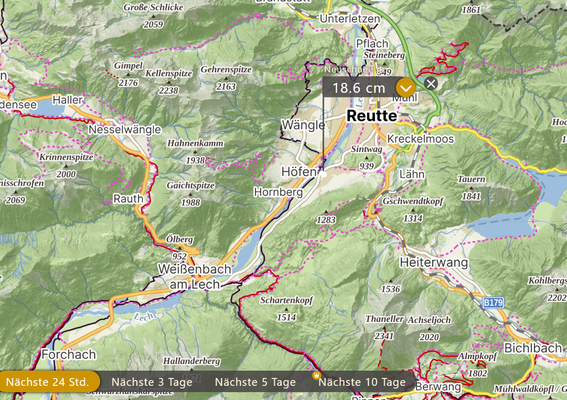Screen dimensions: 567x400
Task: Click the white measurement endpoint dot at Höfen
Action: 323,174
